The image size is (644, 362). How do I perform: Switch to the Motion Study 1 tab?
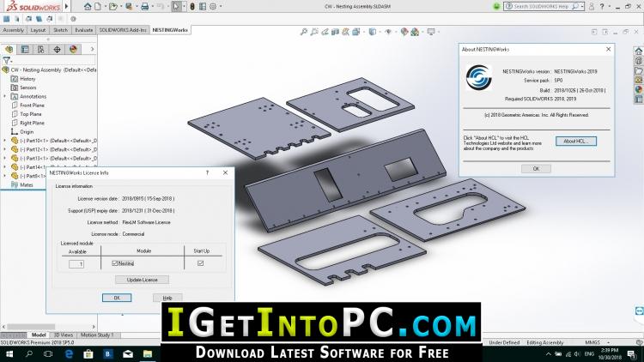tap(97, 335)
